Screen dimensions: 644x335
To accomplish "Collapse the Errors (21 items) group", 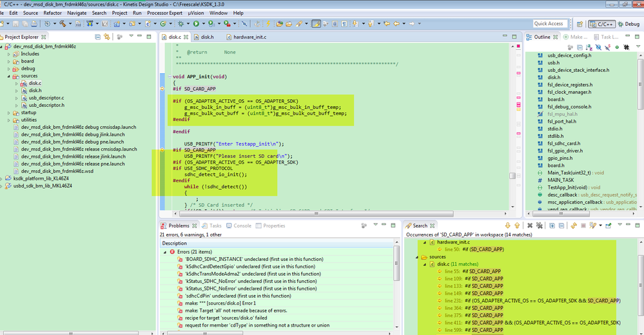I will tap(166, 251).
